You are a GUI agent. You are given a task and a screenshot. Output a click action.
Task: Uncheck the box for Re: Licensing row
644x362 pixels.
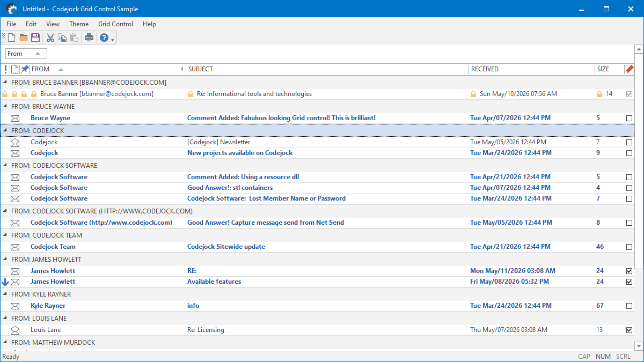[x=630, y=330]
